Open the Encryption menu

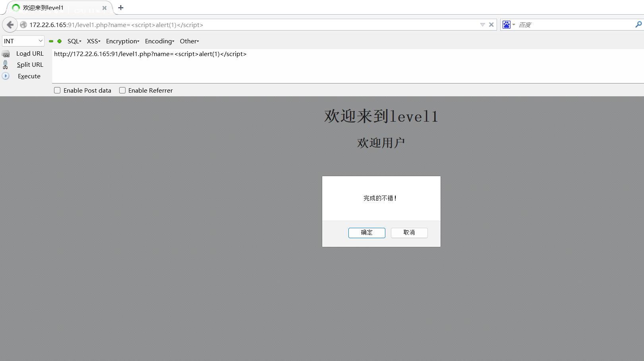click(x=123, y=41)
